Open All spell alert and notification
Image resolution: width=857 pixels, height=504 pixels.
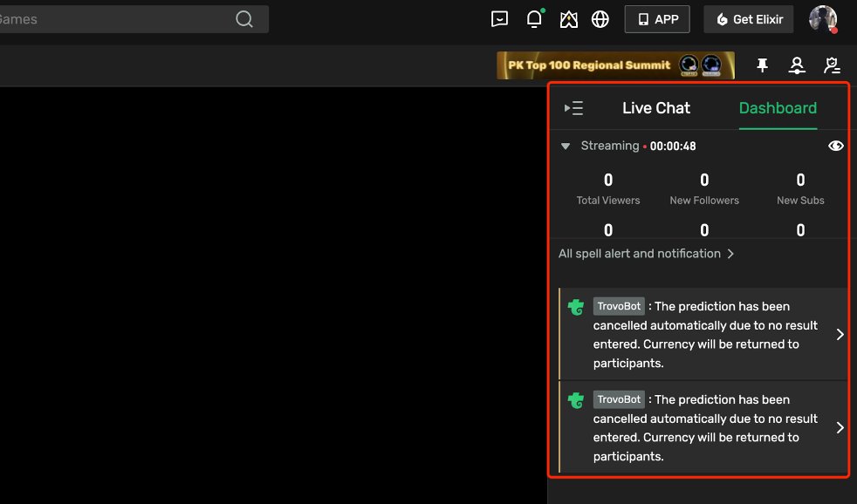(646, 254)
